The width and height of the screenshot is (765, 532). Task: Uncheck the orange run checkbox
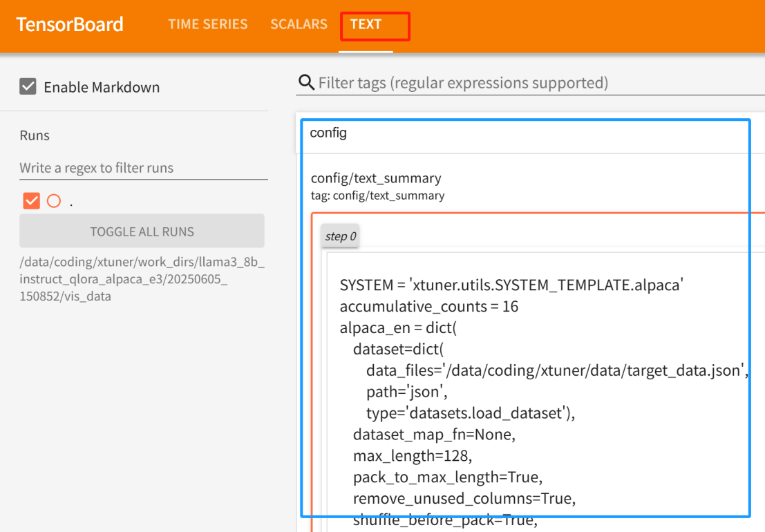pyautogui.click(x=31, y=200)
